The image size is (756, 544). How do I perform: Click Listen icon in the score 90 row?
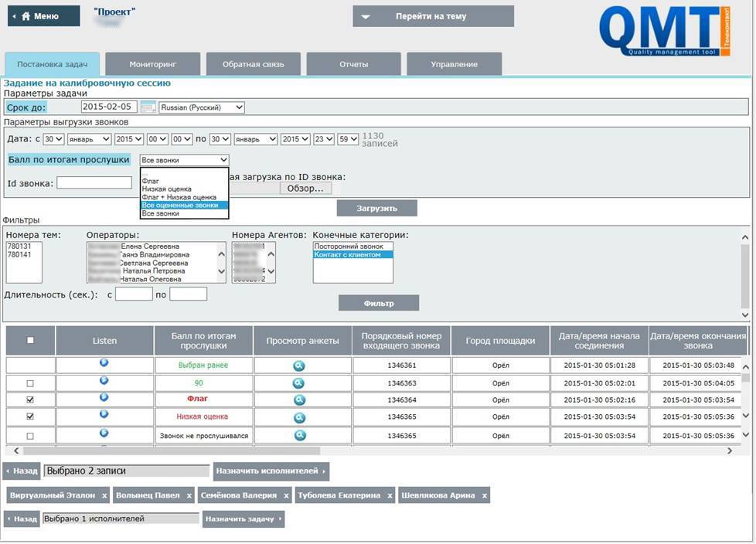(x=104, y=381)
